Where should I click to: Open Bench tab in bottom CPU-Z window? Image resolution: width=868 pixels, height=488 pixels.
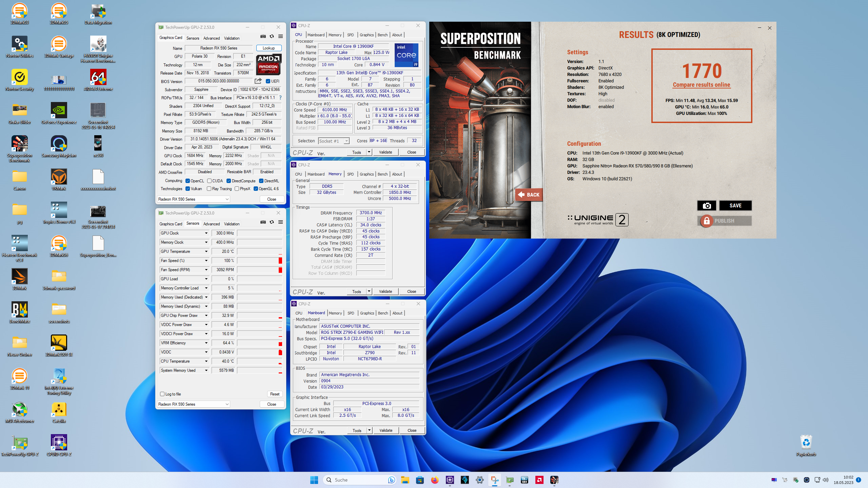click(383, 313)
